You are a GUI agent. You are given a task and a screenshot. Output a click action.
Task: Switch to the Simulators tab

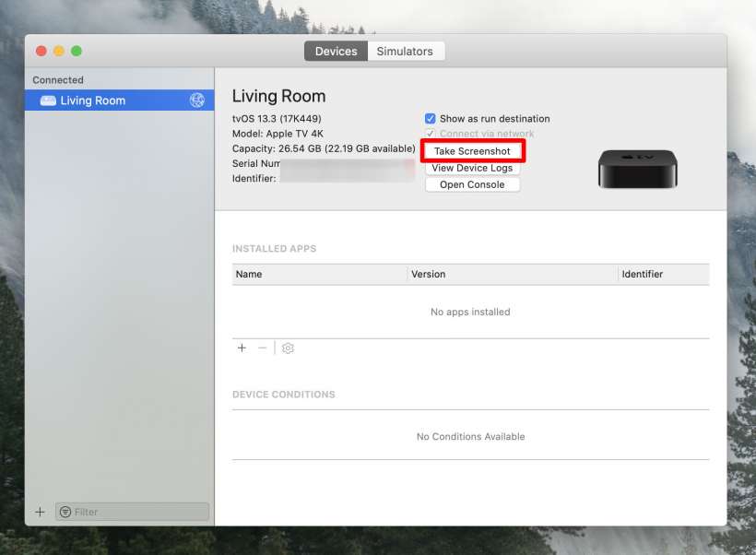click(406, 51)
